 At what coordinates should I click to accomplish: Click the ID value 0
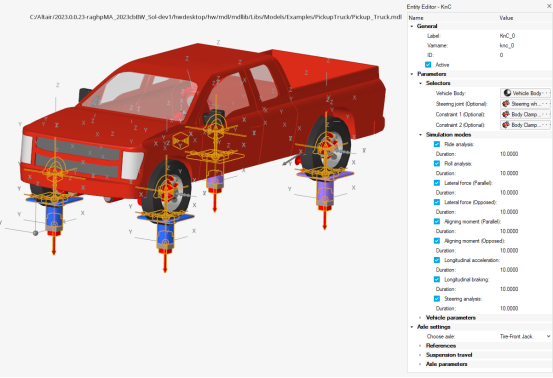tap(501, 55)
